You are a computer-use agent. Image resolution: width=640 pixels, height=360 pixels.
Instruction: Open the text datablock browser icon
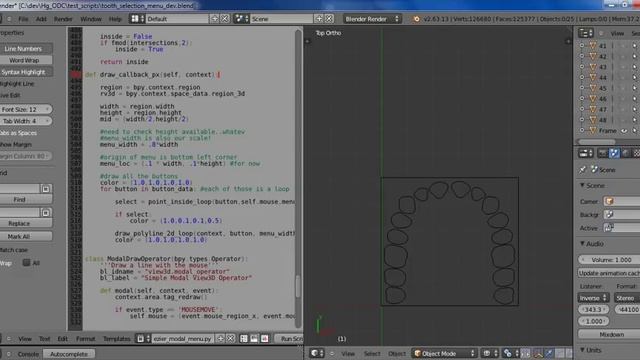pyautogui.click(x=142, y=339)
